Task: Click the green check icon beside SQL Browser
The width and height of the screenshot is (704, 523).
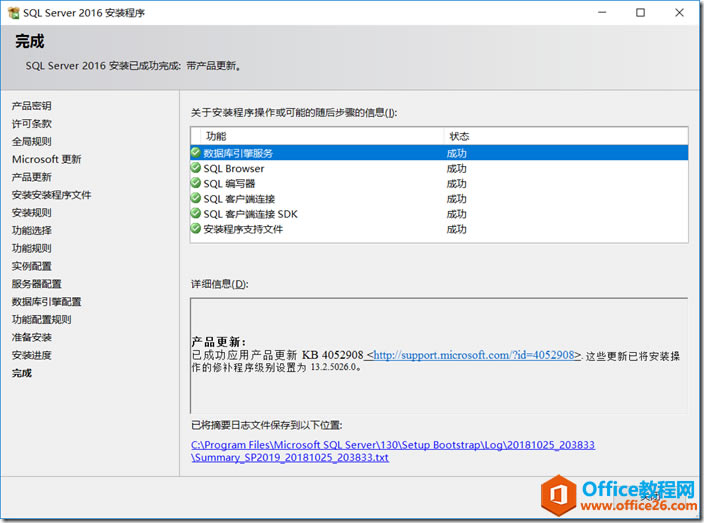Action: click(x=195, y=168)
